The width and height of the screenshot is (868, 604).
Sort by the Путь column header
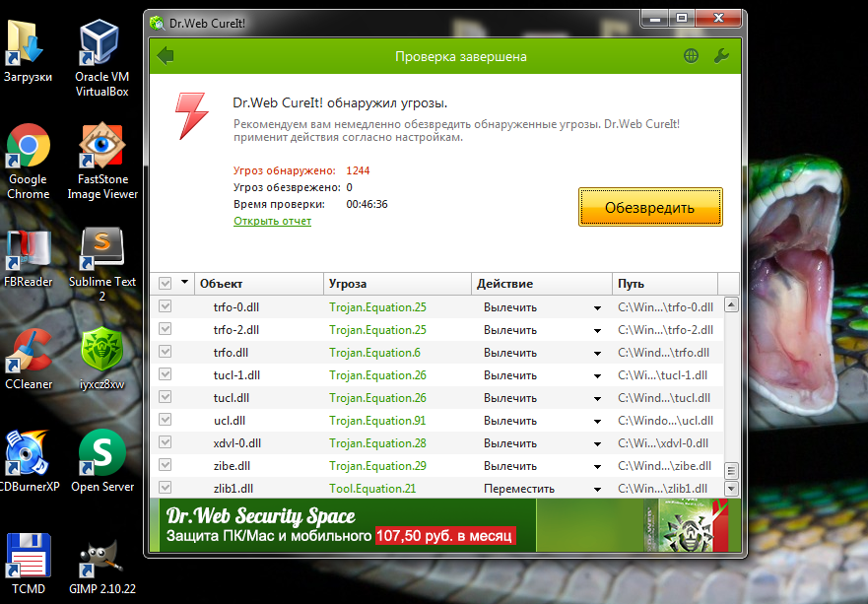click(x=665, y=284)
